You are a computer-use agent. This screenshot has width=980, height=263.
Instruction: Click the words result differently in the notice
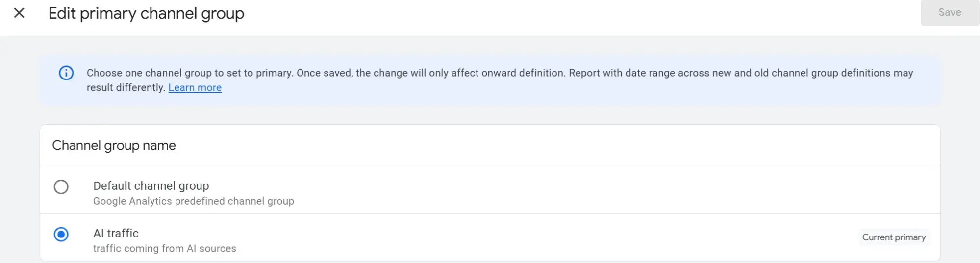tap(126, 88)
